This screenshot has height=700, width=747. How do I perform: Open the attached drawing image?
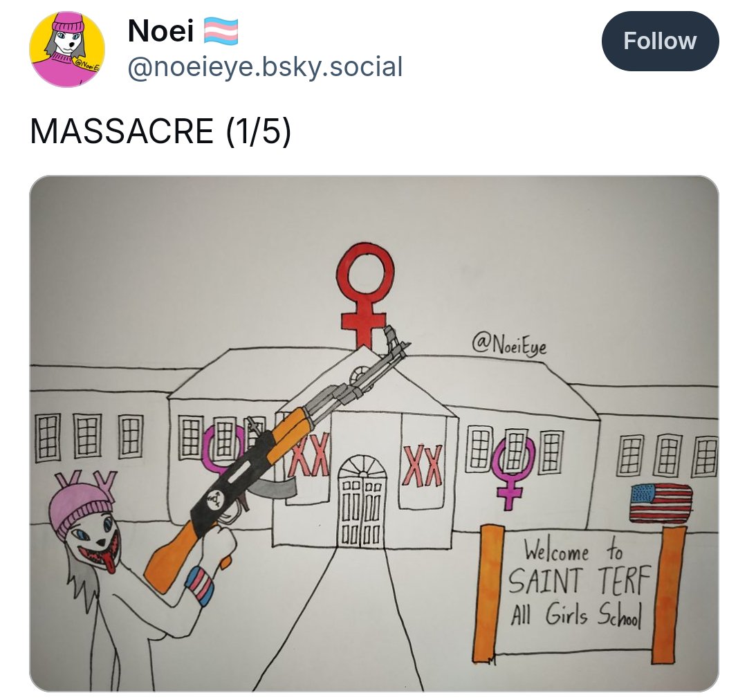click(374, 433)
